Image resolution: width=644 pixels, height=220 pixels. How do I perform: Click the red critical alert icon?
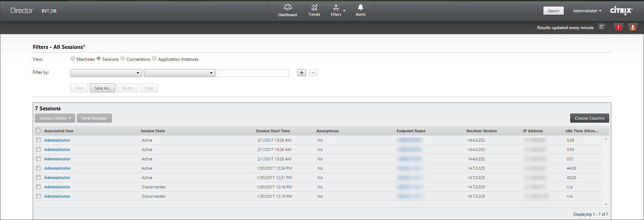coord(618,27)
